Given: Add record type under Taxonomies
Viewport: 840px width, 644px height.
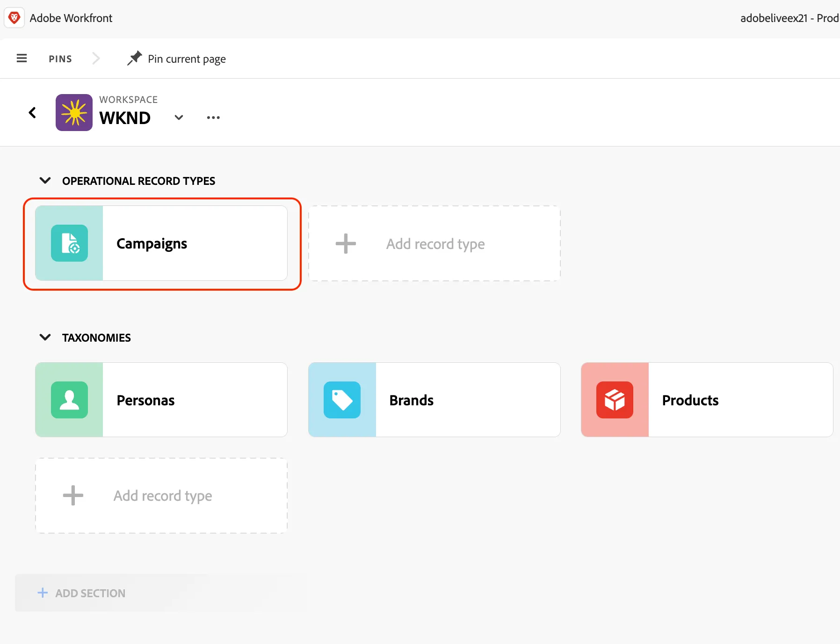Looking at the screenshot, I should [x=161, y=496].
